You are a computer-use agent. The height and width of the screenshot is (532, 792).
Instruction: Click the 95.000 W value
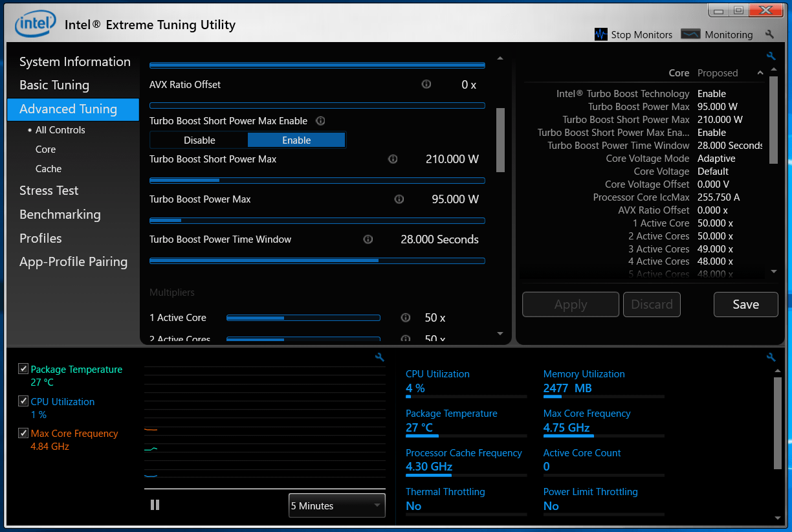[455, 199]
